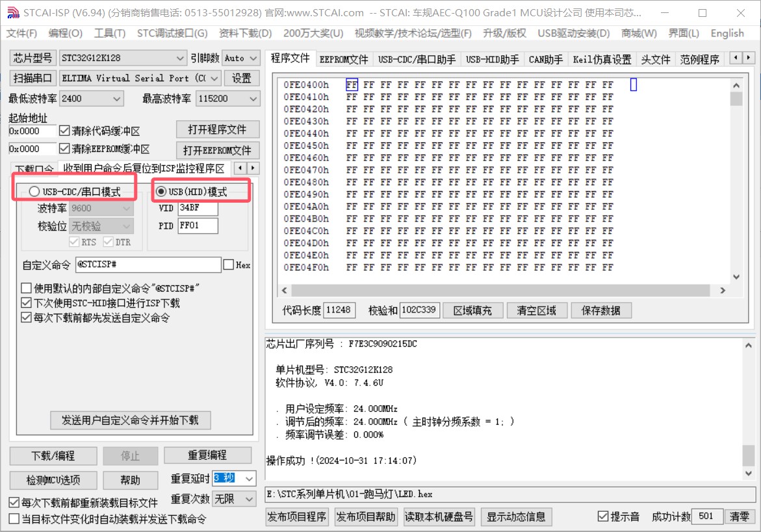Click the 显示动态信息 button

(516, 516)
